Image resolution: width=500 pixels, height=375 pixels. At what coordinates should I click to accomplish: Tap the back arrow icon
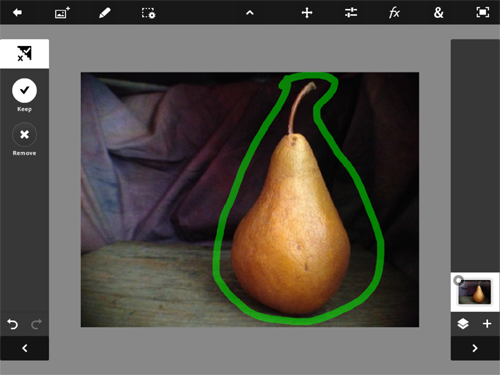tap(17, 13)
